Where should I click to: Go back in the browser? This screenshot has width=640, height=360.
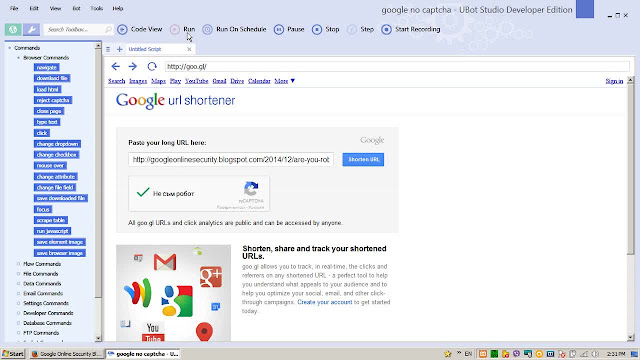pos(116,66)
